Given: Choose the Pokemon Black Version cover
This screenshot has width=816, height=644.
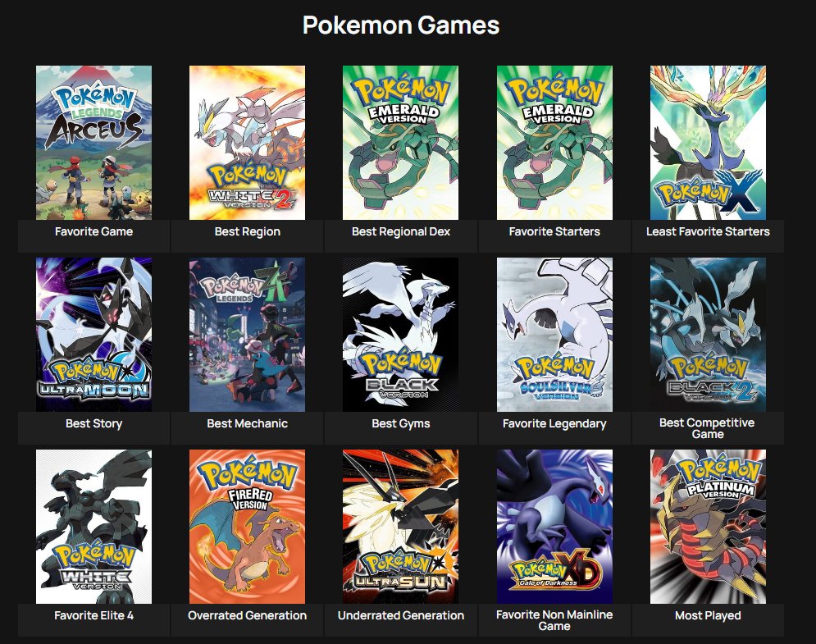Looking at the screenshot, I should [x=401, y=335].
